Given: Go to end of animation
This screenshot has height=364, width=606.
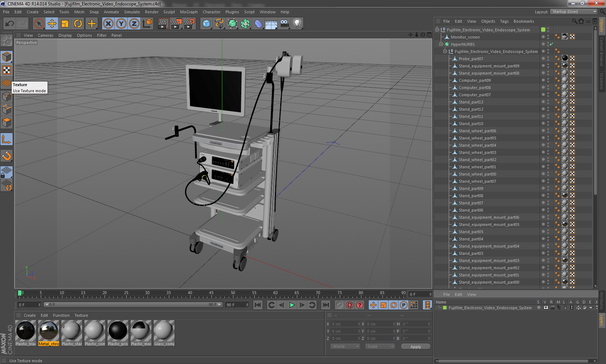Looking at the screenshot, I should pos(326,305).
